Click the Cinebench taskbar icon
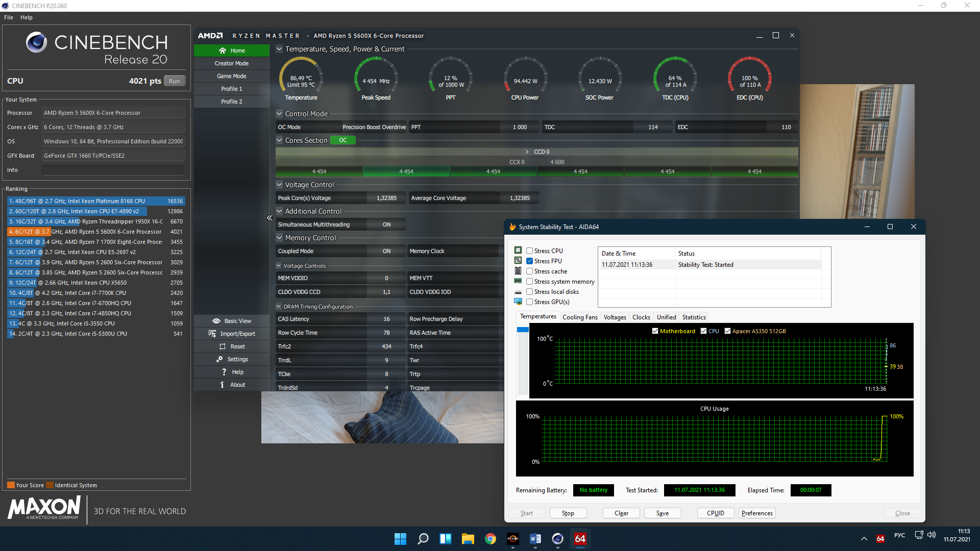This screenshot has width=980, height=551. (x=557, y=539)
